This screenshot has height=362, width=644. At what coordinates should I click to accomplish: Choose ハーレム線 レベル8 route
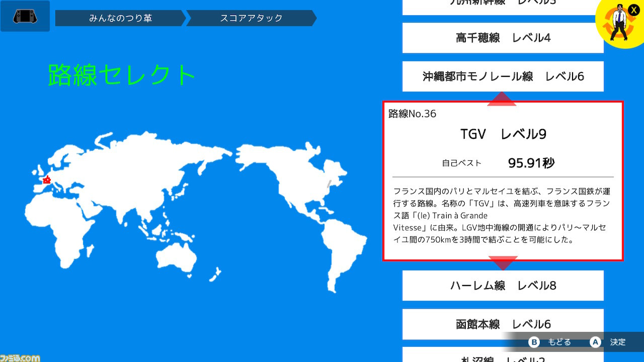pos(503,286)
